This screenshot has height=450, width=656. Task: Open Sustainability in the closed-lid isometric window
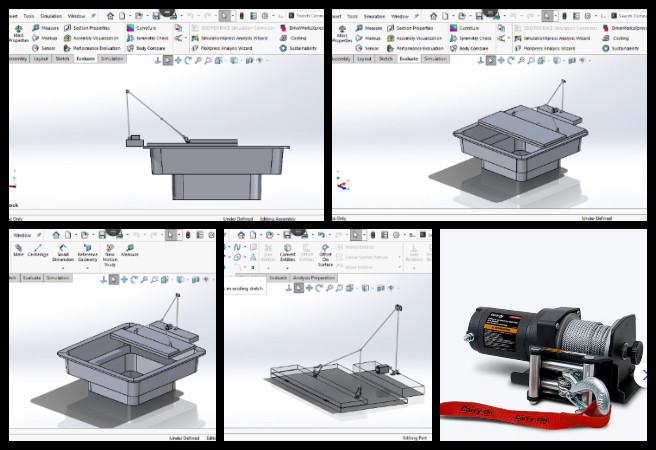(x=621, y=48)
